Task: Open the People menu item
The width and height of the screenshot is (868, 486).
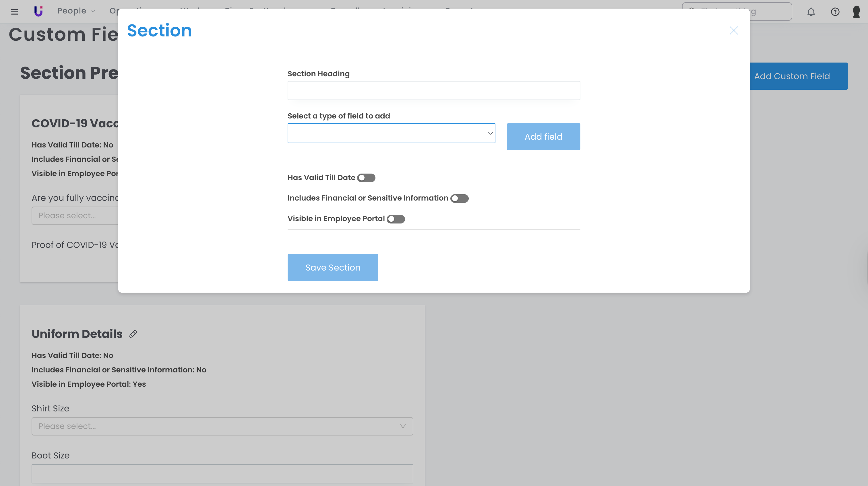Action: (x=72, y=11)
